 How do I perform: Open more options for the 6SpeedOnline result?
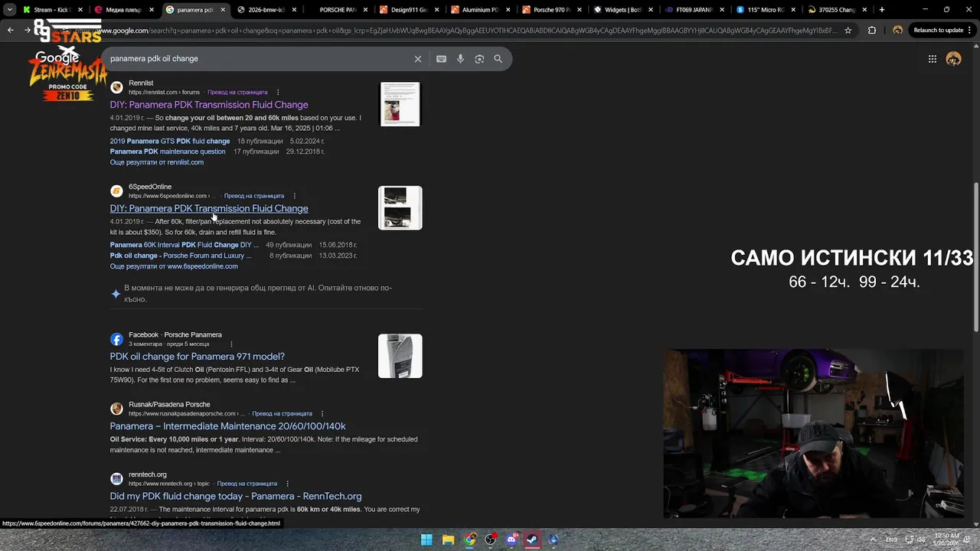tap(294, 196)
